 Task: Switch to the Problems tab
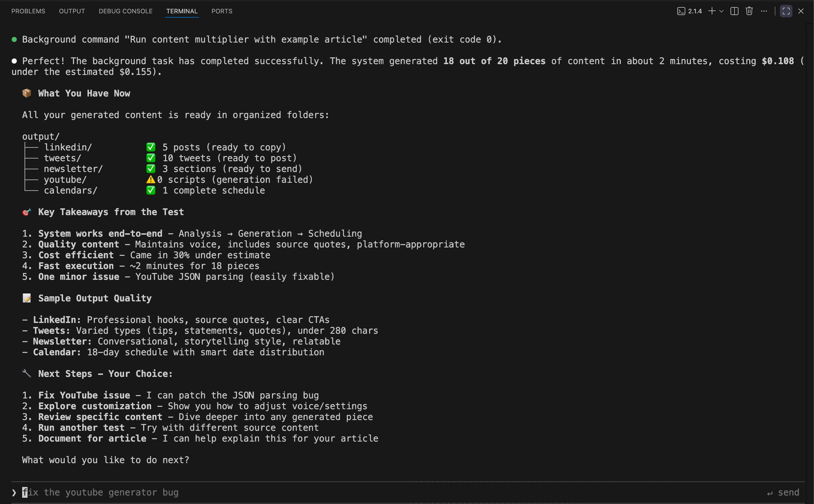pos(28,11)
